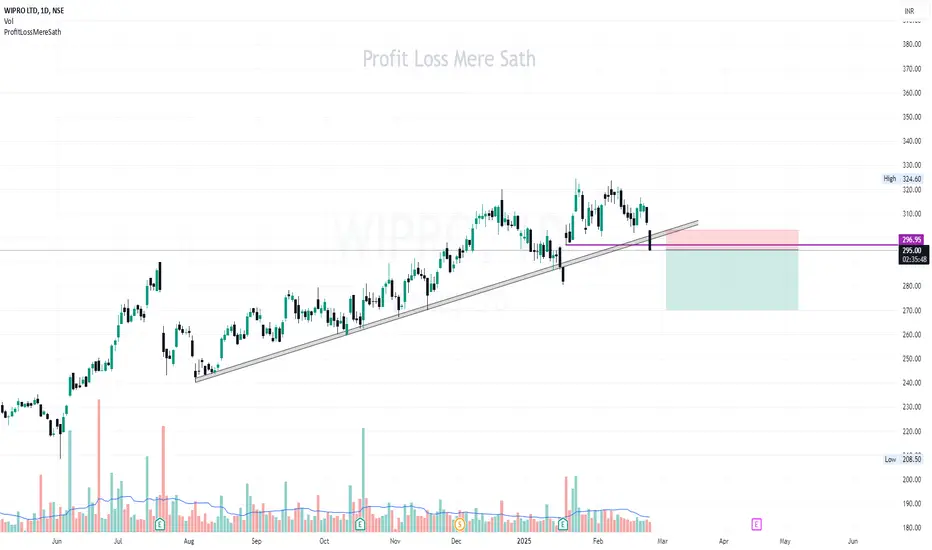
Task: Select the purple 296.95 price label
Action: pyautogui.click(x=911, y=240)
